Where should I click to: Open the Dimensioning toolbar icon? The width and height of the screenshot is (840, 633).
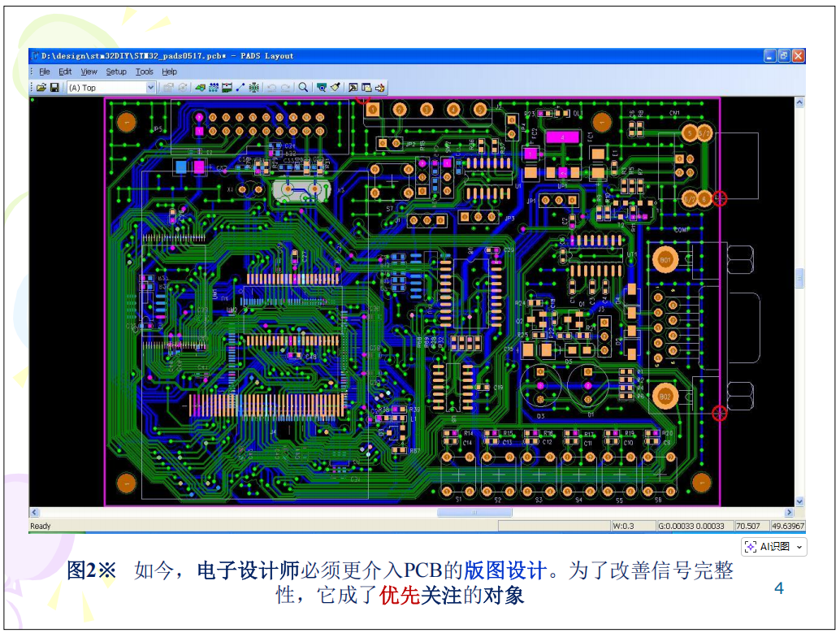pos(227,88)
